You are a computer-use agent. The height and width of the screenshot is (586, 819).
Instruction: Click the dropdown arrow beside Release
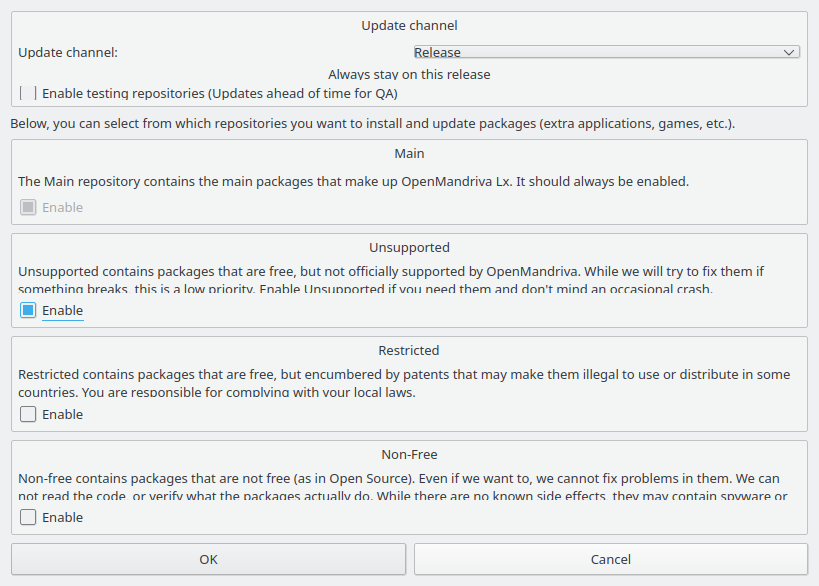coord(789,52)
